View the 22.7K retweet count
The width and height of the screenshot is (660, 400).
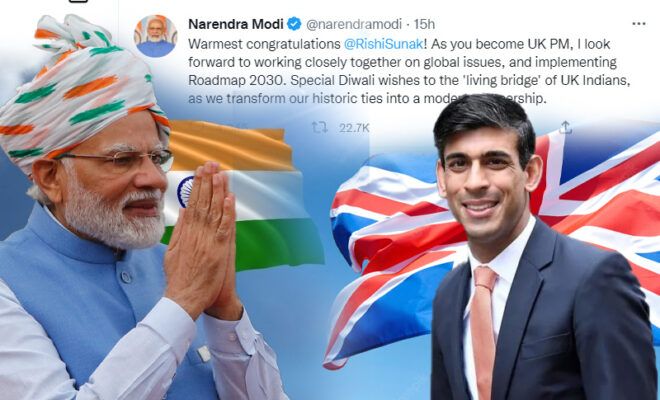point(354,128)
